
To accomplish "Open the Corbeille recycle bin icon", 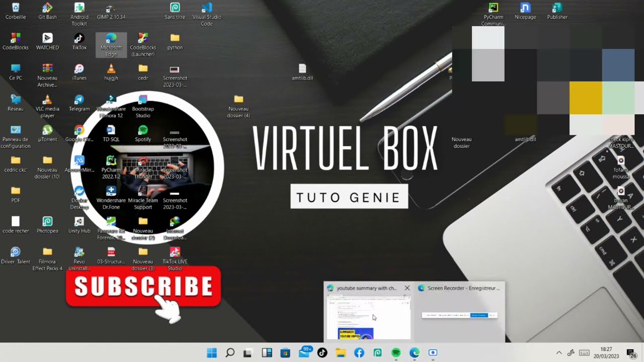I will 16,12.
